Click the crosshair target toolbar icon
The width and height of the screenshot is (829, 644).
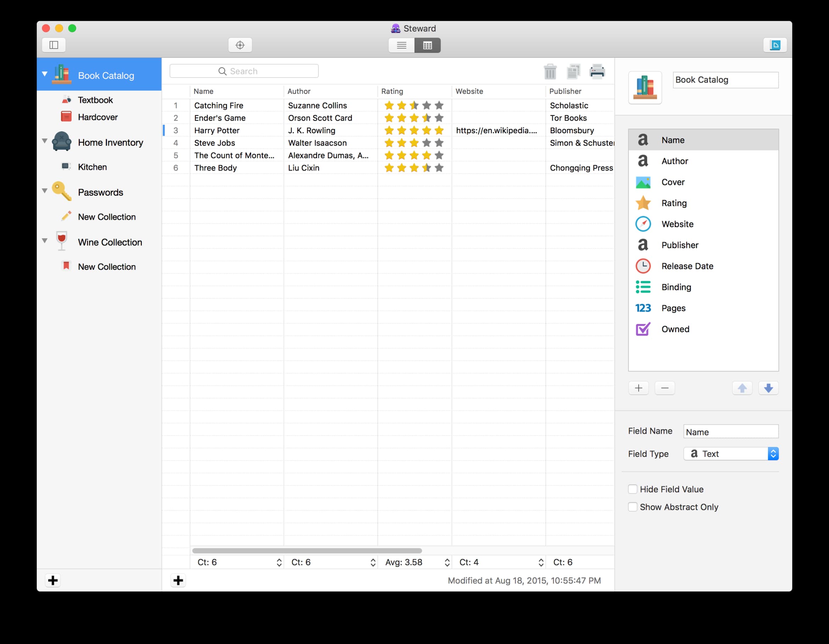coord(240,45)
